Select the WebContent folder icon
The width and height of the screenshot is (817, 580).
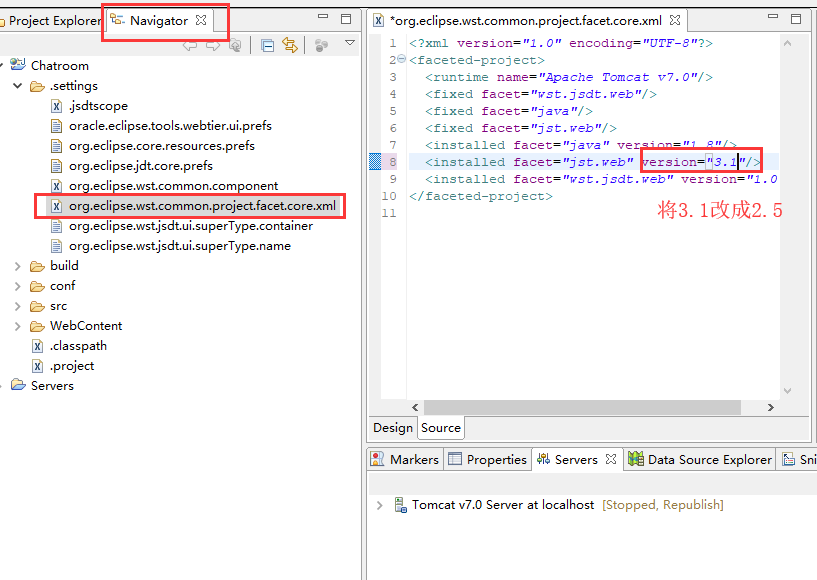pos(38,326)
